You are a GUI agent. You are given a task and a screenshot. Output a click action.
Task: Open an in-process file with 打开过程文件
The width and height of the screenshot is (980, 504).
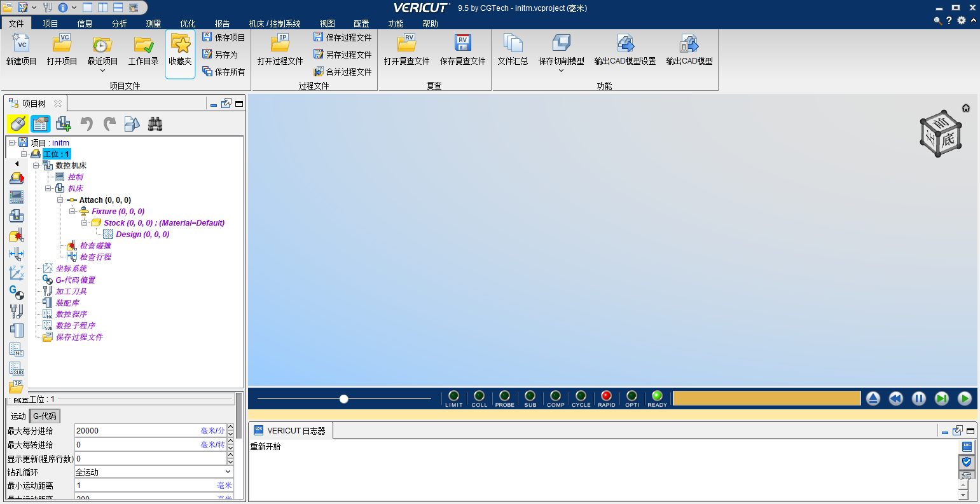pyautogui.click(x=280, y=50)
